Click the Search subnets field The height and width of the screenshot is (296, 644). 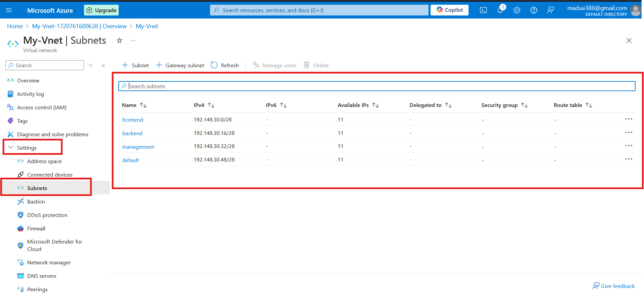click(377, 86)
